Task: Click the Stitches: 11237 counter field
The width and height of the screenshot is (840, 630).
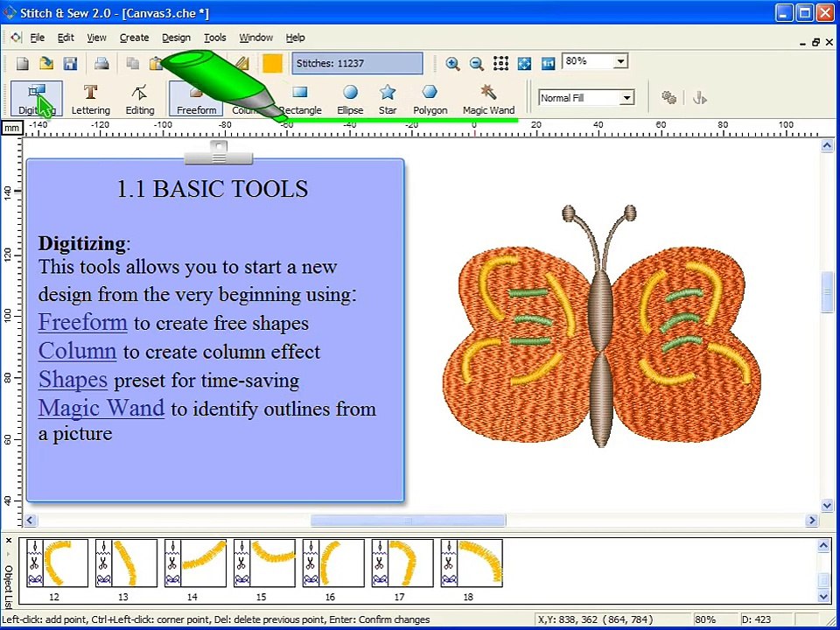Action: (x=357, y=63)
